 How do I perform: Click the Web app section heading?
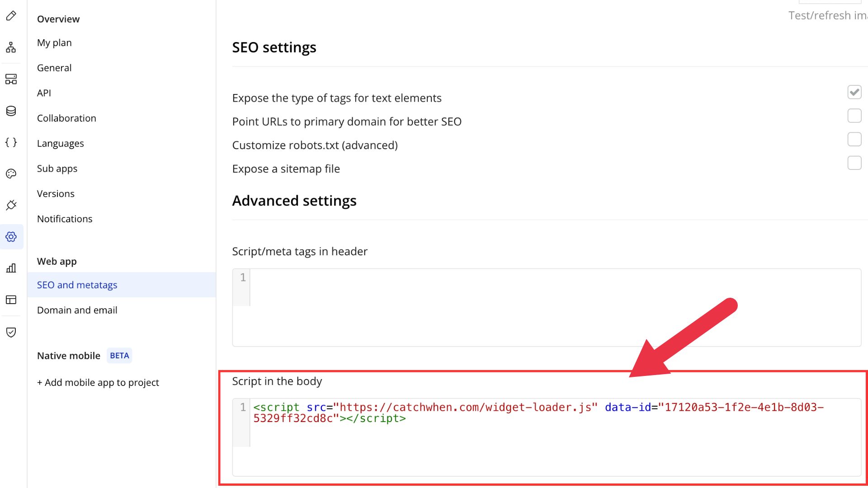click(x=57, y=262)
